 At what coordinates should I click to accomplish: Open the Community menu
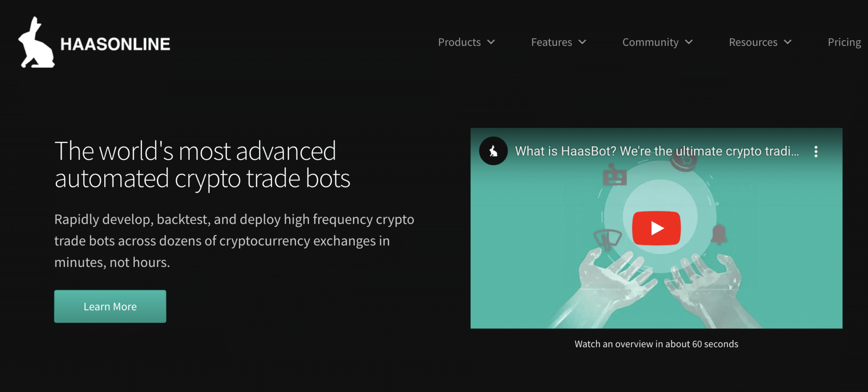point(650,42)
